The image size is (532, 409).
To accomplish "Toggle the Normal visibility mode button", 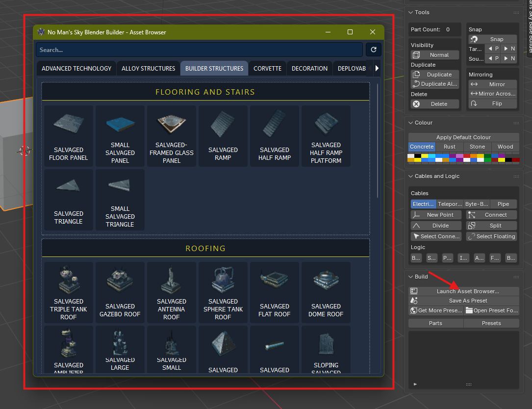I will (435, 55).
